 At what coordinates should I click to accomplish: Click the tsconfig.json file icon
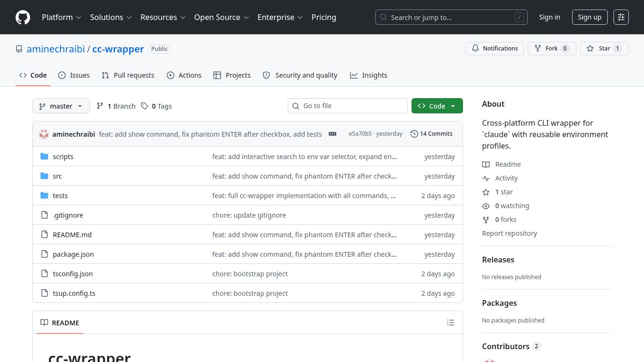[44, 274]
